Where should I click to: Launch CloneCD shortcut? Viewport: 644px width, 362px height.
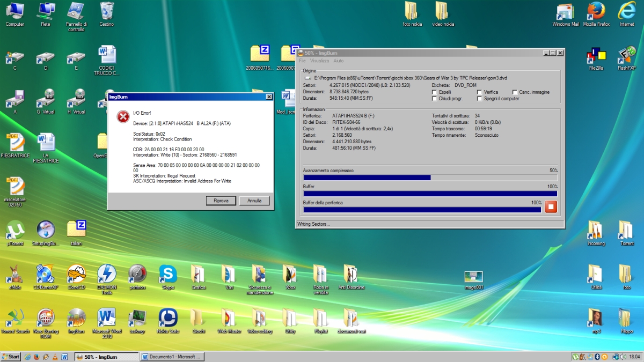coord(76,277)
